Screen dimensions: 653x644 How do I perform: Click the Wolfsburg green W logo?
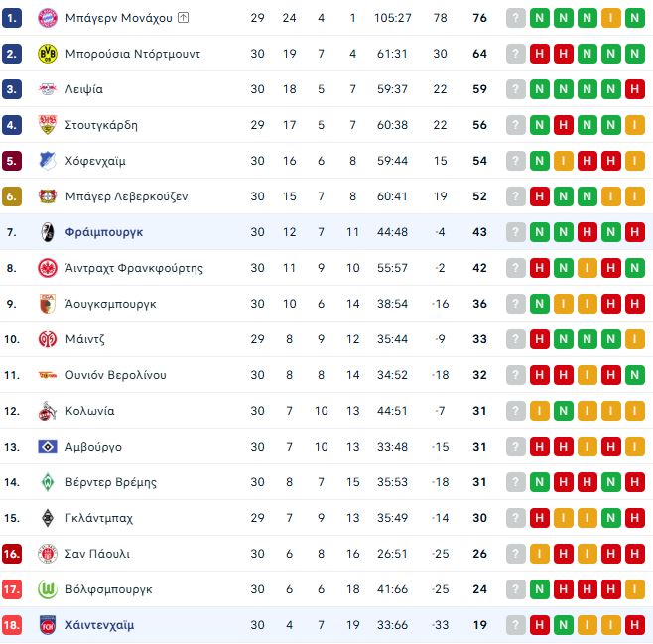coord(46,589)
